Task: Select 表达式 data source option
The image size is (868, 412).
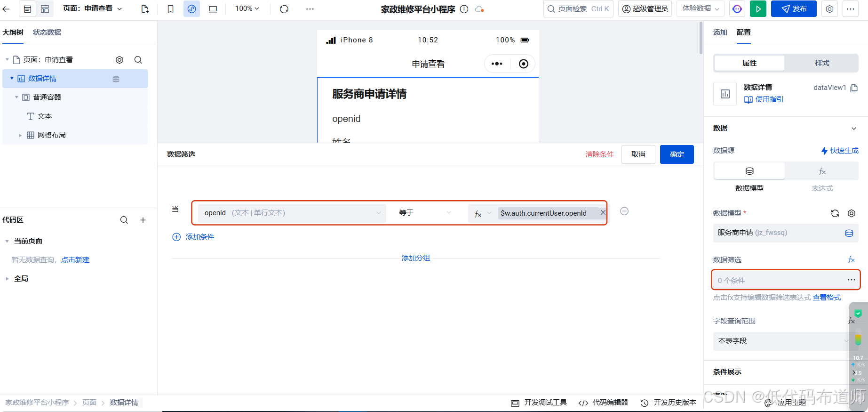Action: [x=822, y=171]
